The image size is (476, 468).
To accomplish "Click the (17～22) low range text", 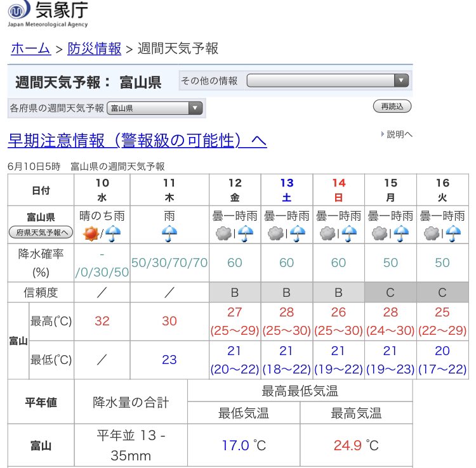I will tap(442, 370).
